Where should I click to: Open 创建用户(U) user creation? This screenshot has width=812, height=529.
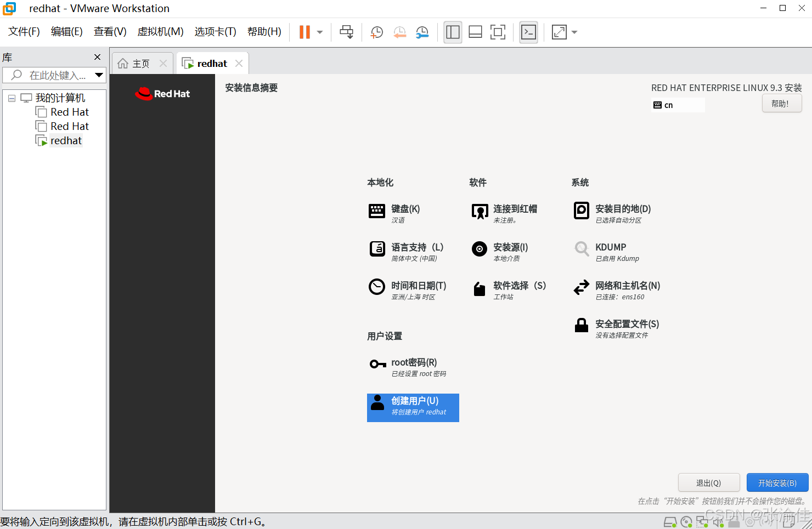(x=413, y=408)
